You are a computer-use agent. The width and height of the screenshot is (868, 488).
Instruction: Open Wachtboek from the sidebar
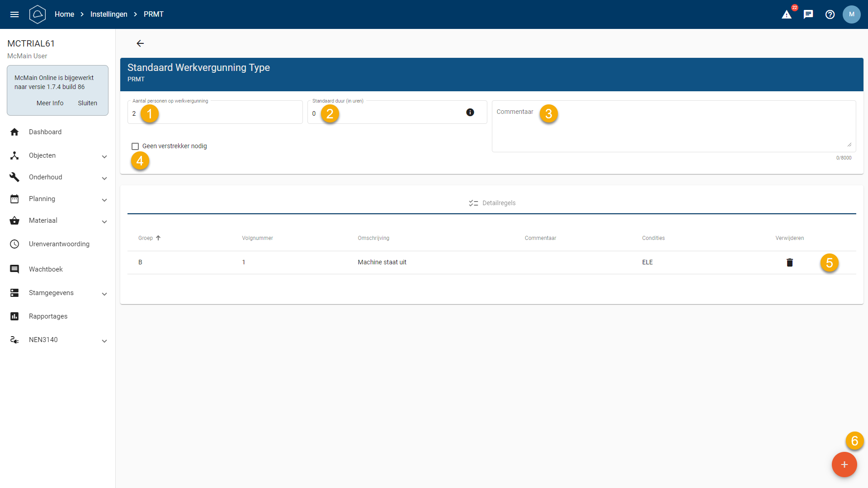pyautogui.click(x=46, y=269)
